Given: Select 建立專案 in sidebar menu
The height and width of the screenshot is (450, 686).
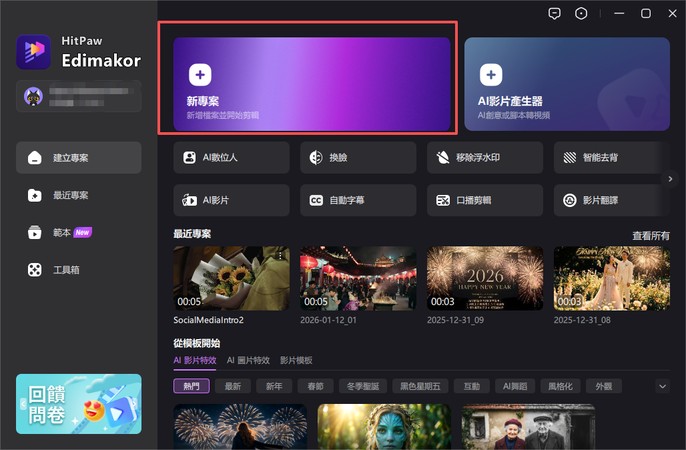Looking at the screenshot, I should click(79, 157).
